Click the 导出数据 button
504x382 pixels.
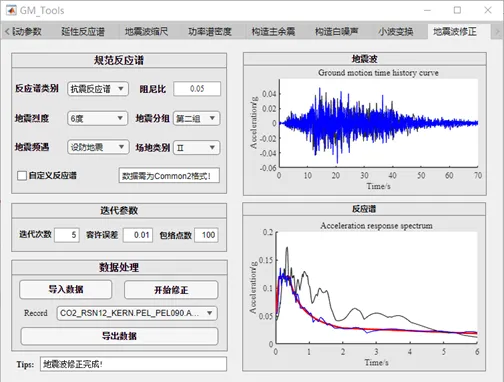tap(119, 336)
